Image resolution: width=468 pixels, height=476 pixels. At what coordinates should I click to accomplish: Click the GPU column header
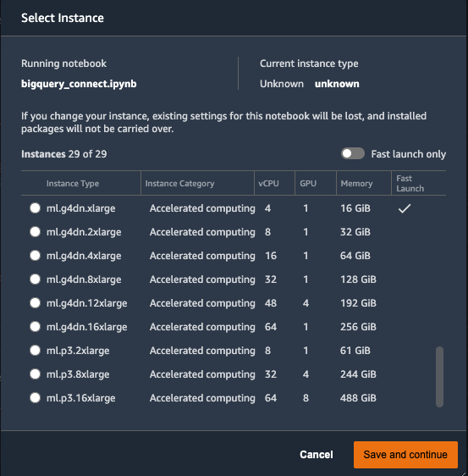[x=308, y=183]
